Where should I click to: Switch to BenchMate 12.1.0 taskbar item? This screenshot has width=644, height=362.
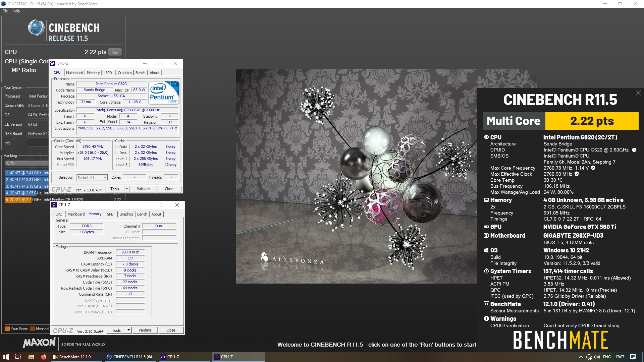pos(76,357)
